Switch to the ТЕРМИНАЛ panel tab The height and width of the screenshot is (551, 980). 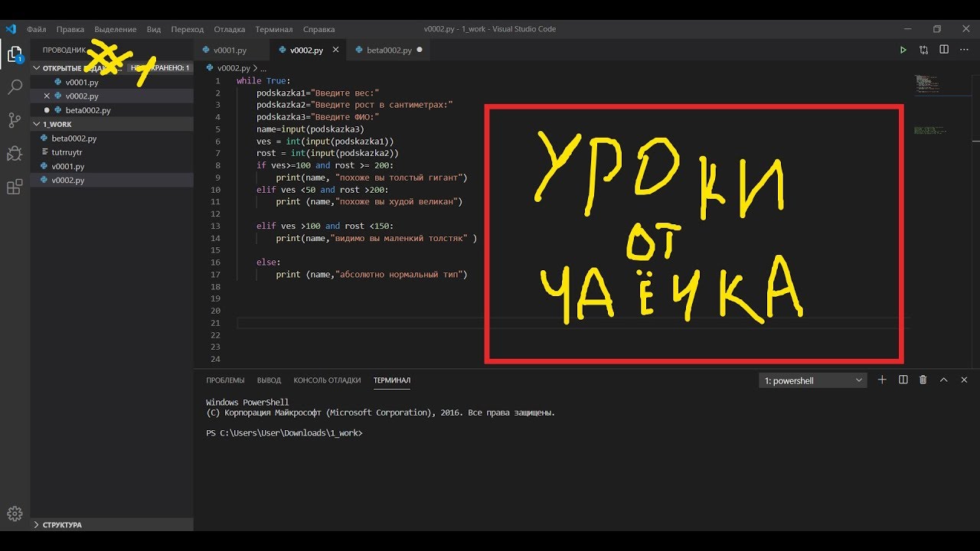[x=392, y=380]
